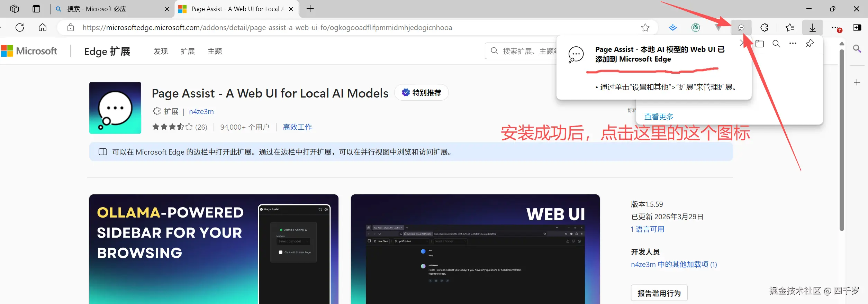The image size is (868, 304).
Task: Close the Page Assist tab
Action: (291, 9)
